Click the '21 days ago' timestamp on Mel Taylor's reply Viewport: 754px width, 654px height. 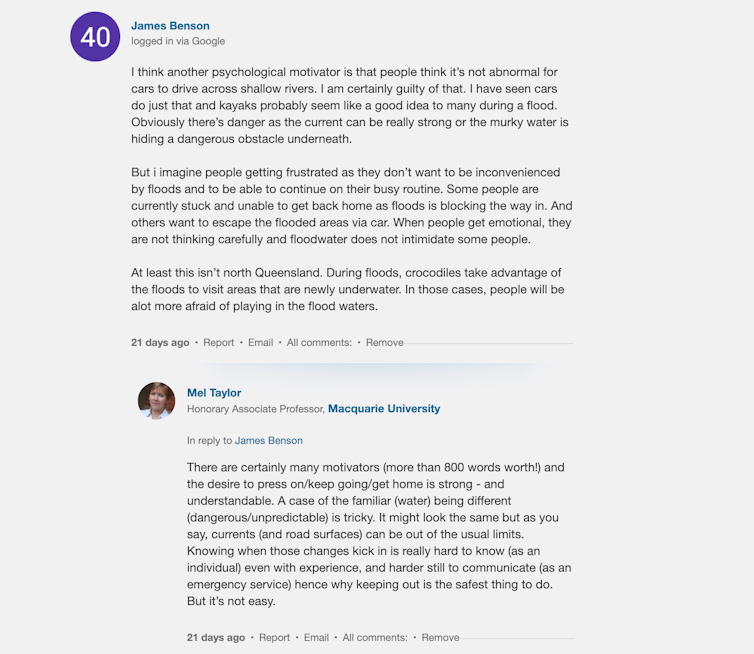[216, 637]
